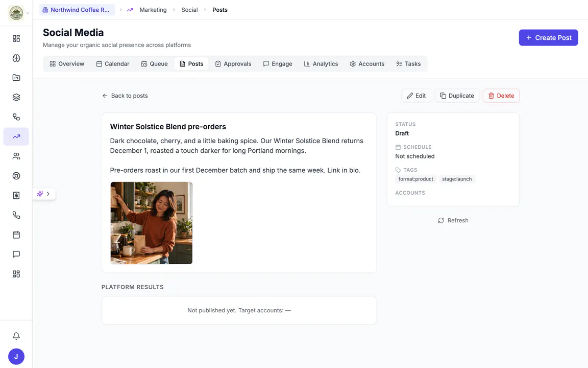Screen dimensions: 588x368
Task: Switch to the Accounts tab
Action: click(367, 64)
